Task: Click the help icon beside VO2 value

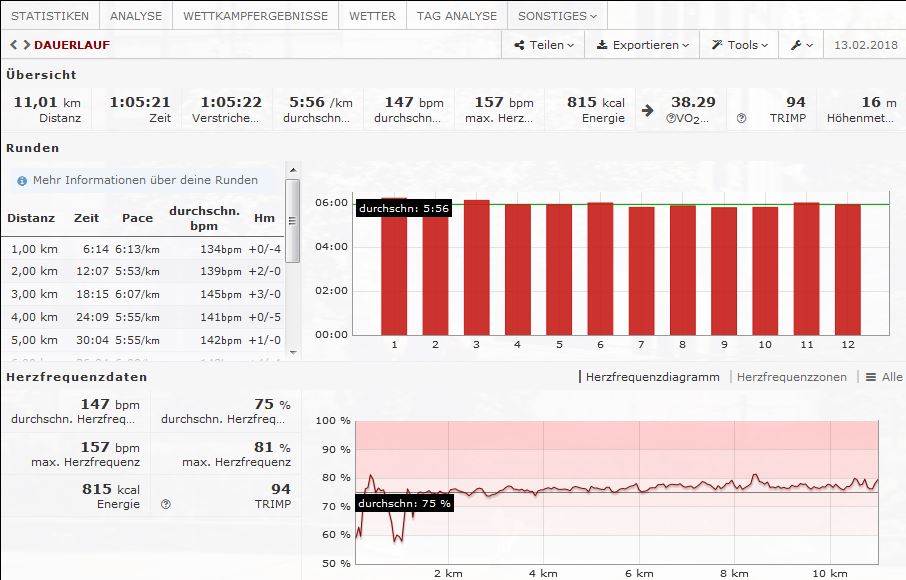Action: tap(671, 118)
